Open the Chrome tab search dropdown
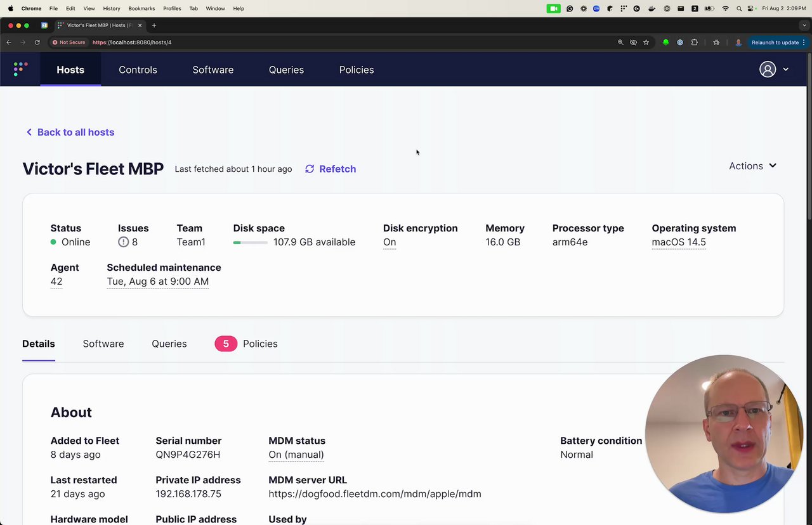Image resolution: width=812 pixels, height=525 pixels. (x=804, y=25)
